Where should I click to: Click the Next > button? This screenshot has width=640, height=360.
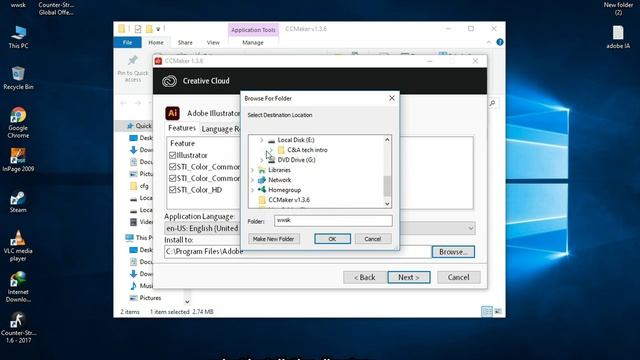coord(409,277)
